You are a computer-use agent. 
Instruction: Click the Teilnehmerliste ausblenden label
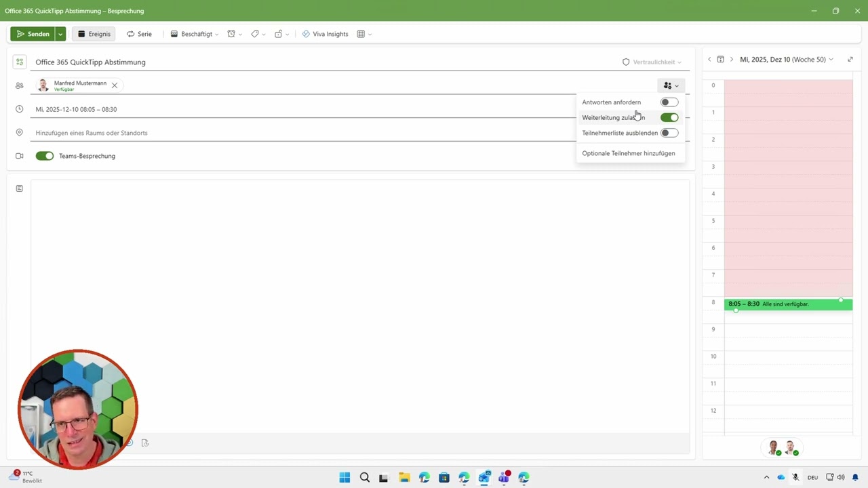coord(620,133)
